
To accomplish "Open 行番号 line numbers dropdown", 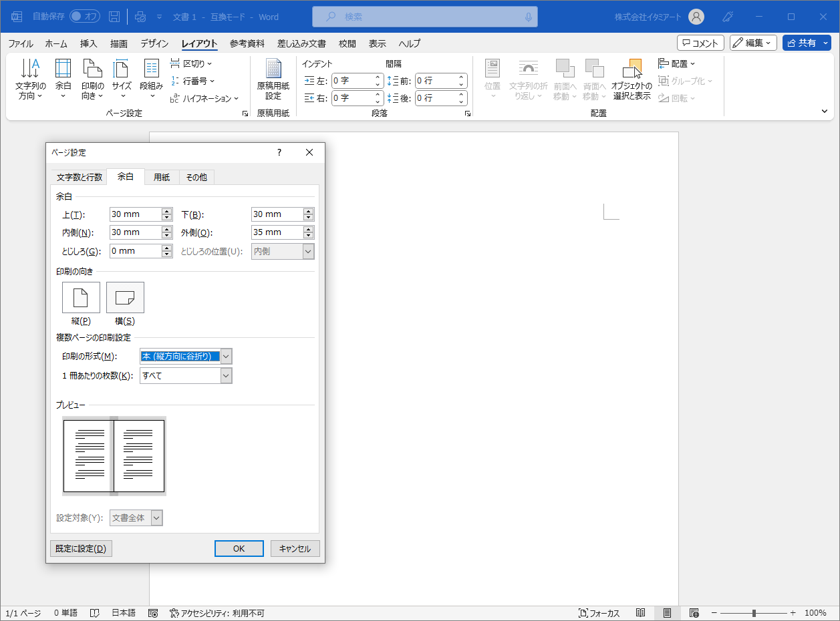I will coord(192,81).
